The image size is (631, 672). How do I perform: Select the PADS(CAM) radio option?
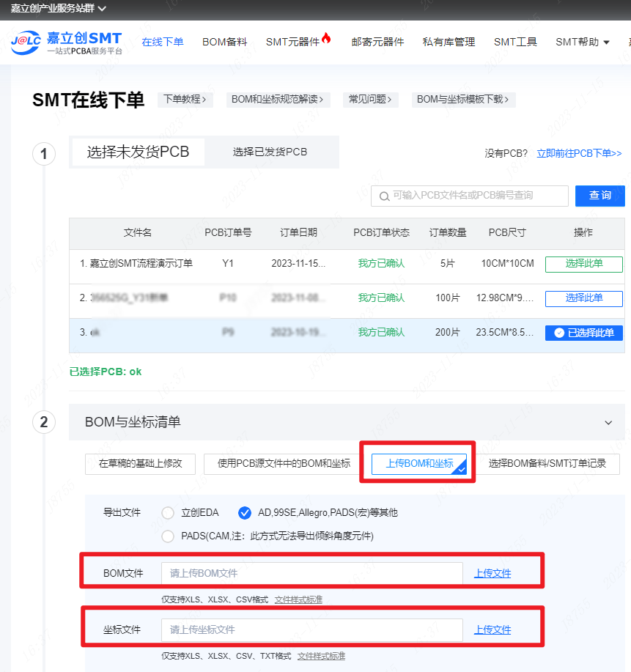click(168, 536)
